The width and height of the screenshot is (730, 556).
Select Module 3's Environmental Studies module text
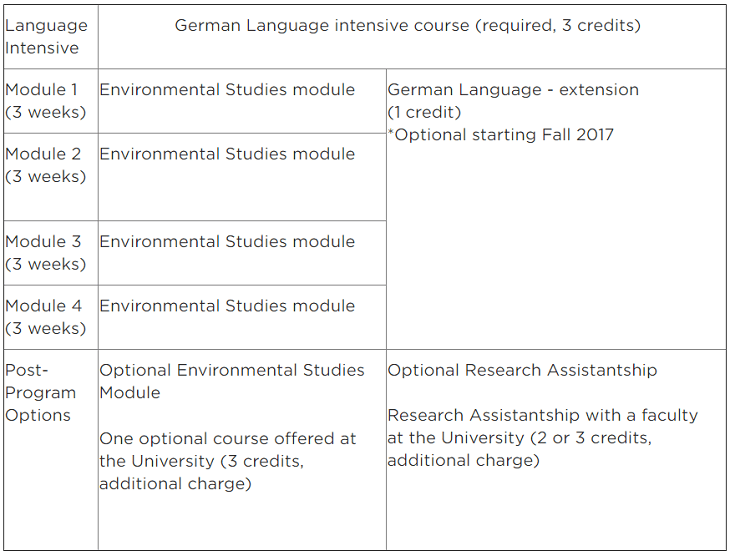coord(227,241)
